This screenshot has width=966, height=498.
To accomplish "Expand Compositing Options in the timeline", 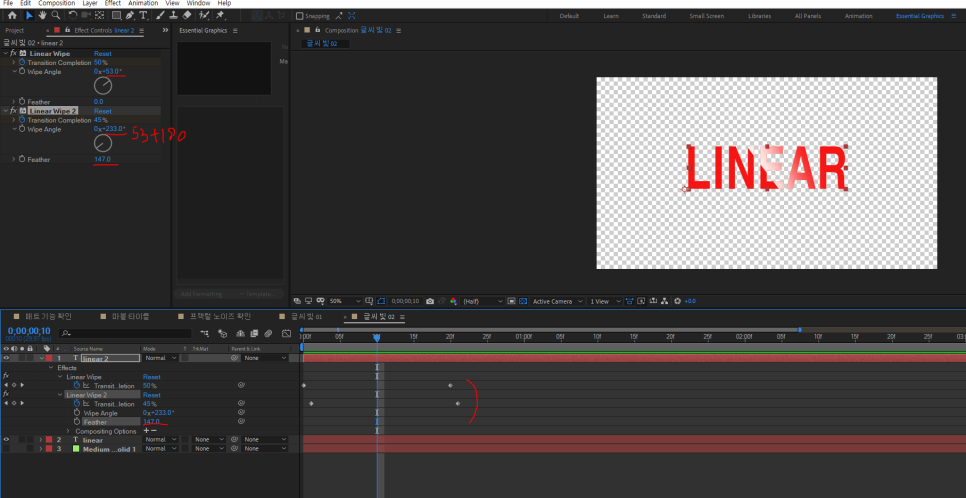I will click(x=68, y=431).
